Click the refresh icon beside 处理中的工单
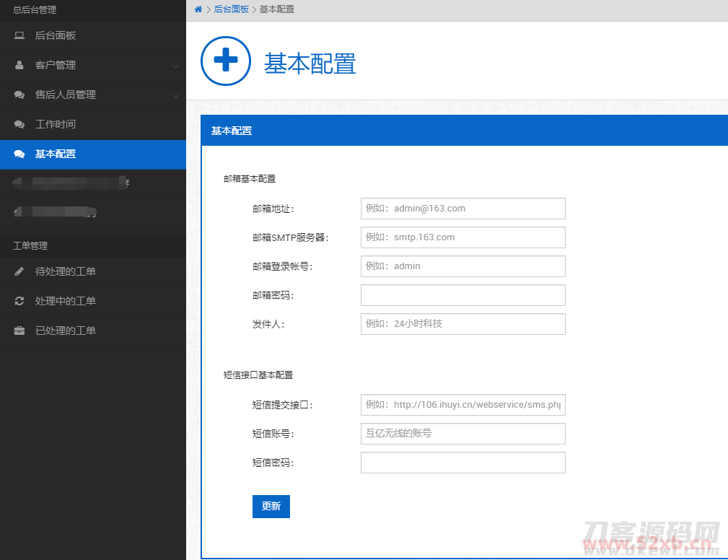The height and width of the screenshot is (560, 728). 17,301
